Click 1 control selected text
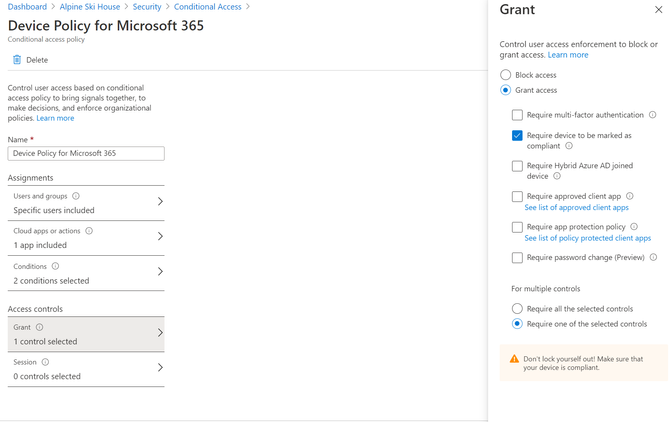Screen dimensions: 670x422 45,342
